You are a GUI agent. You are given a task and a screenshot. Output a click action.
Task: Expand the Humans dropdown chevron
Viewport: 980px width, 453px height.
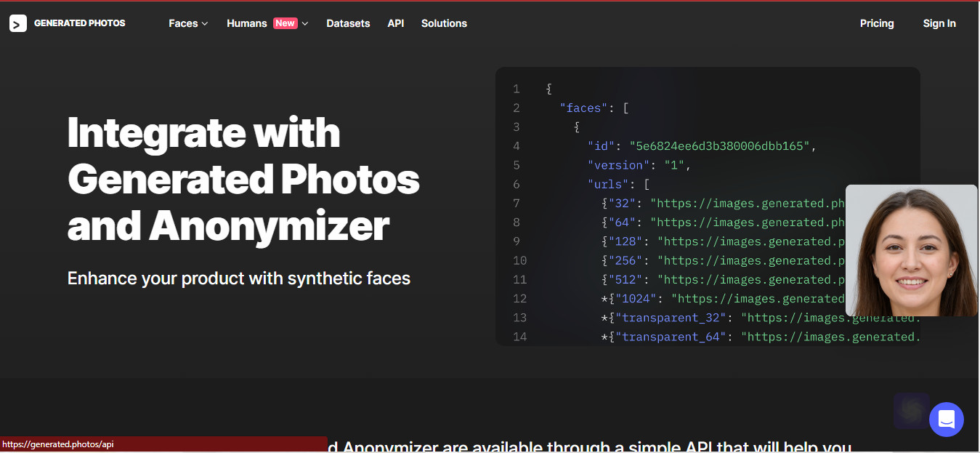pyautogui.click(x=305, y=24)
